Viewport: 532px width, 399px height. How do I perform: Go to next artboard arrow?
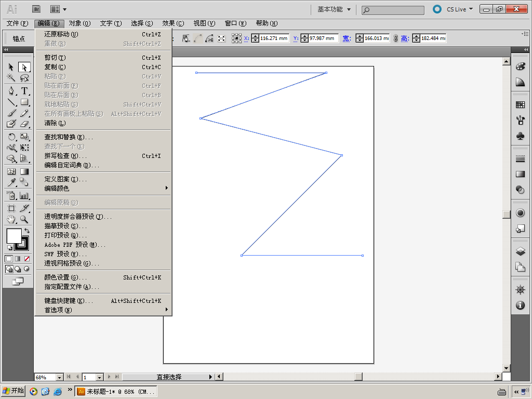point(109,377)
